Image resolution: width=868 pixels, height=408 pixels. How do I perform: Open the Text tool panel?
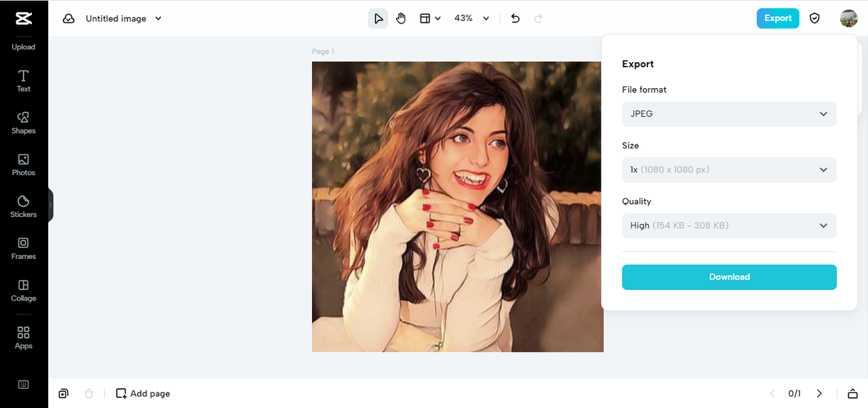click(24, 81)
